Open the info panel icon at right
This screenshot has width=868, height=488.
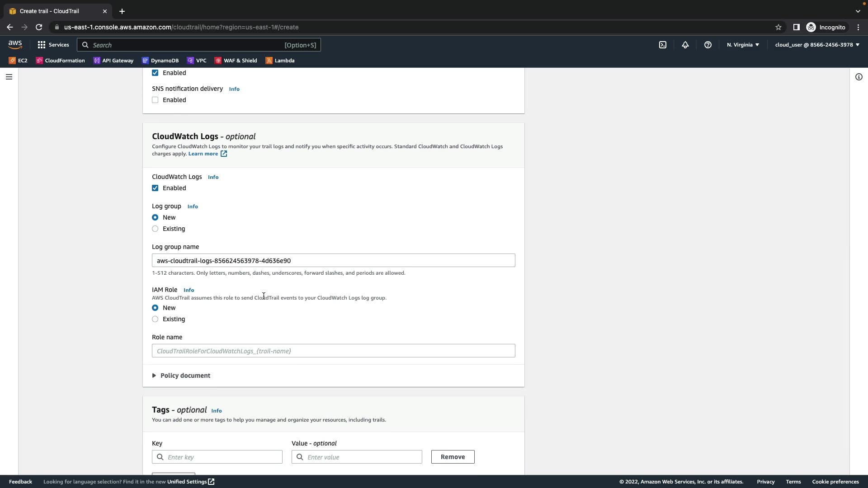point(859,77)
